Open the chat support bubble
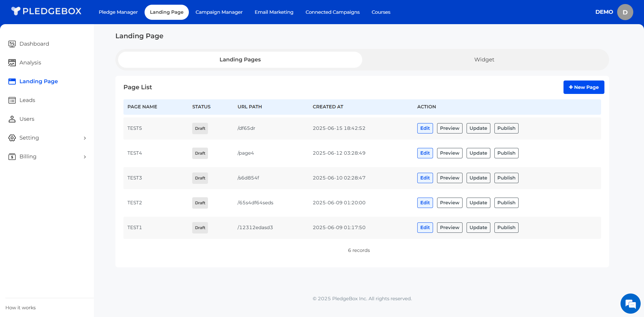 [631, 304]
